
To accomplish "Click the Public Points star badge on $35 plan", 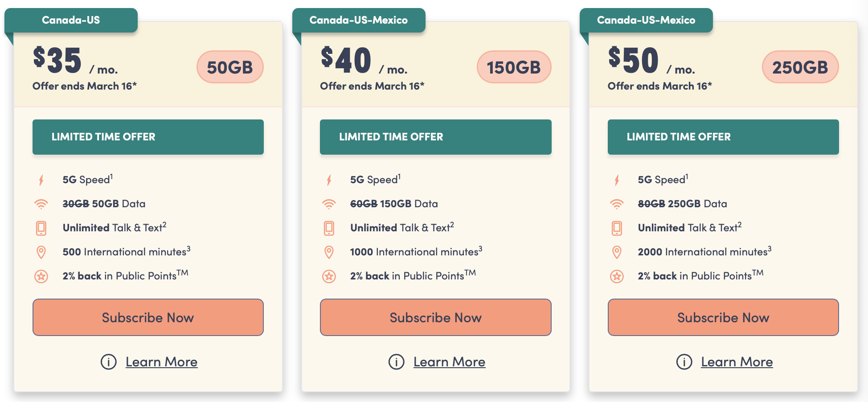I will pos(41,276).
